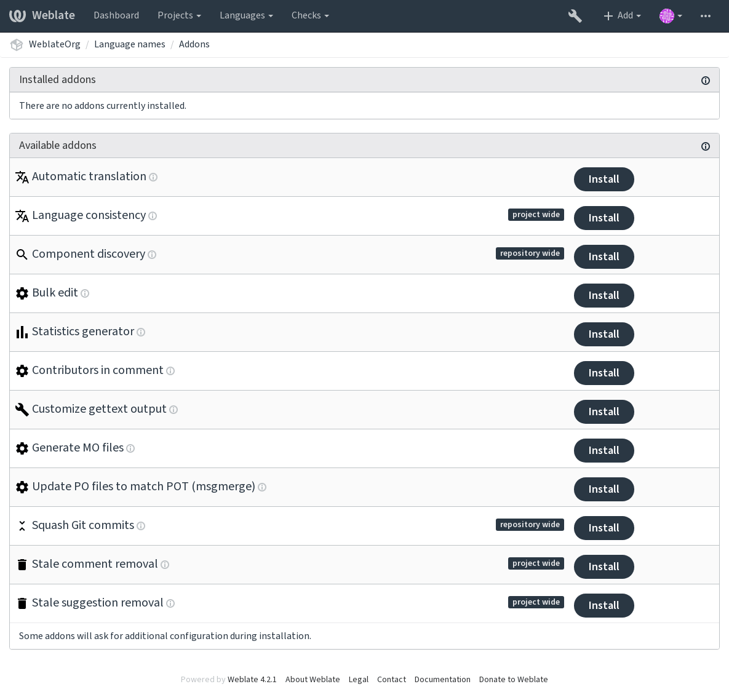This screenshot has width=729, height=700.
Task: Expand the Languages dropdown menu
Action: (x=246, y=15)
